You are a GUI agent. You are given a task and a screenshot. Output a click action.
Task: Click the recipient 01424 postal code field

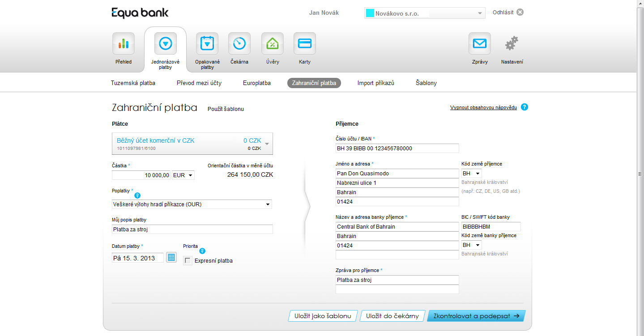397,202
